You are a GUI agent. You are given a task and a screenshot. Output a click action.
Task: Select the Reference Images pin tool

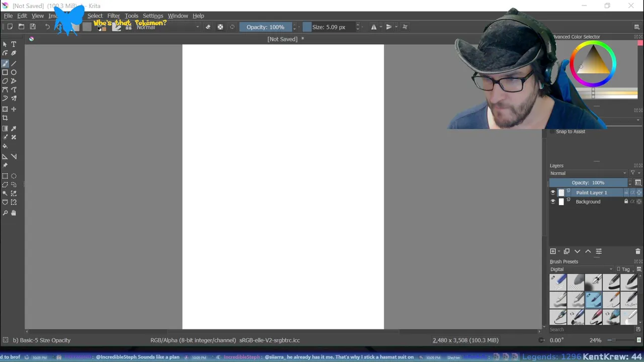(5, 165)
